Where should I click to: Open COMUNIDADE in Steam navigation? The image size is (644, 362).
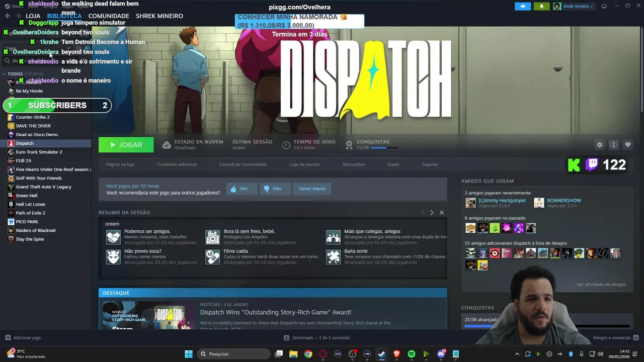point(109,16)
